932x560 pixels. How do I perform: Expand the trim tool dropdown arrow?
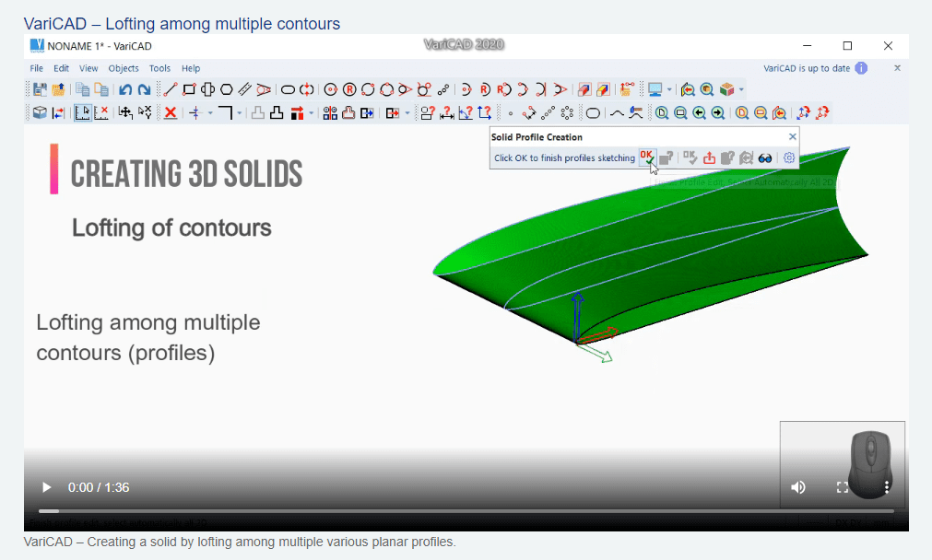[210, 113]
